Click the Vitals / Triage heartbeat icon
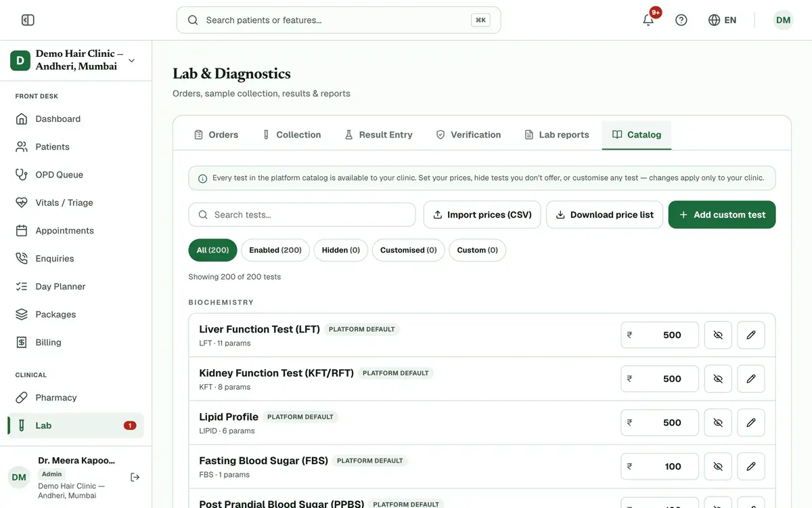 click(x=22, y=203)
